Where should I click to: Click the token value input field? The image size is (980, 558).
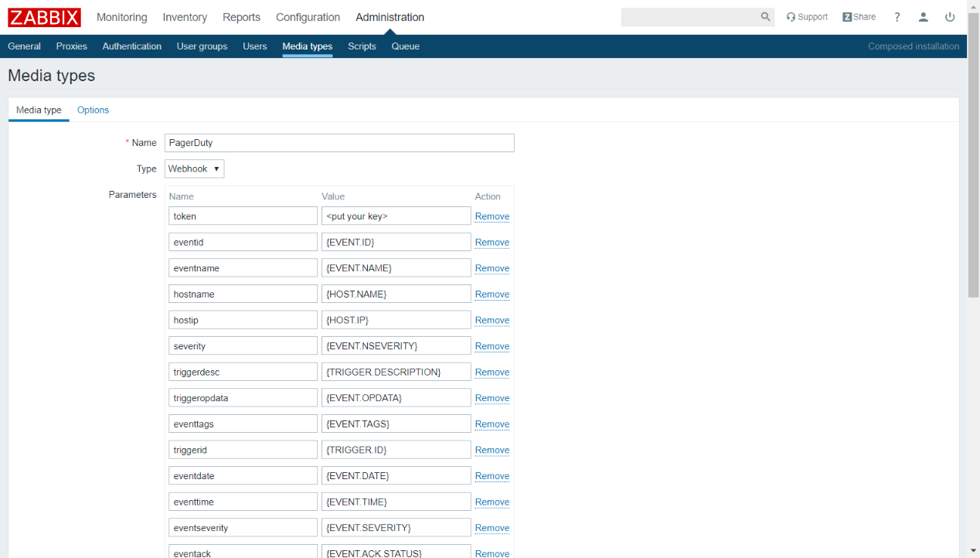(396, 216)
